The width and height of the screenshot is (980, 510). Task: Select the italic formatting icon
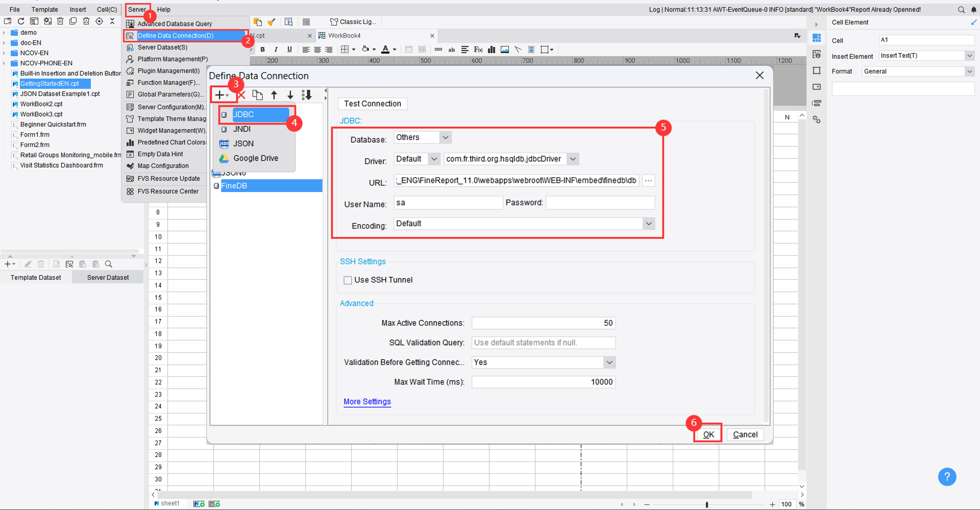(x=276, y=49)
